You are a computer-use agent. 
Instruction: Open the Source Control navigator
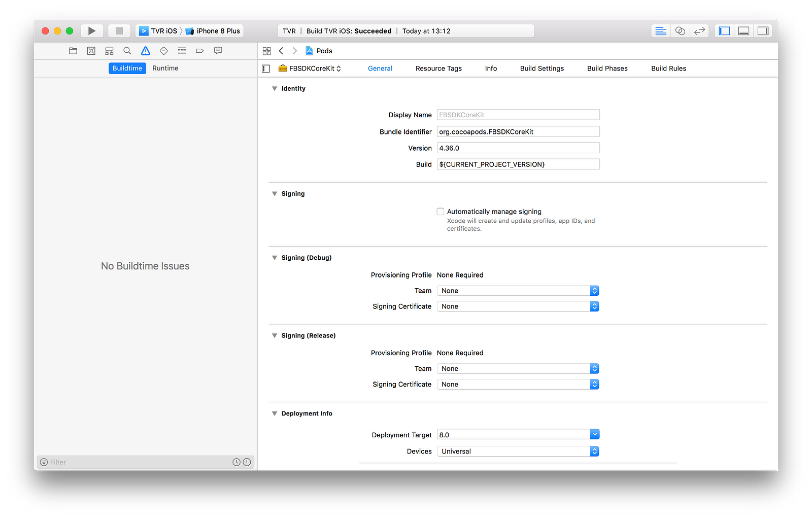(x=91, y=51)
